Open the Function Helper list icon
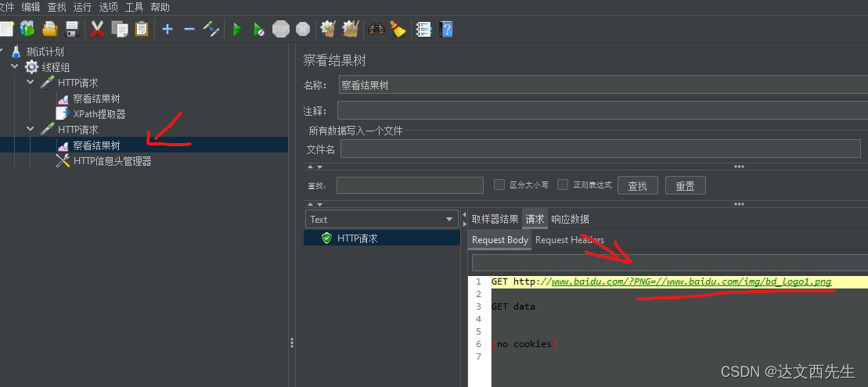Screen dimensions: 868x387 (423, 29)
